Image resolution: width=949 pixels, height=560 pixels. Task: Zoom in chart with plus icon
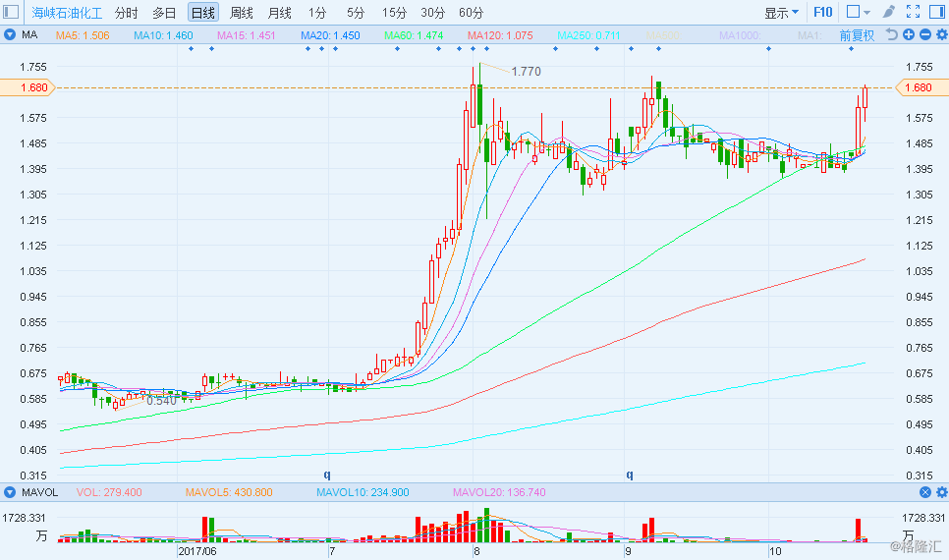pos(909,34)
